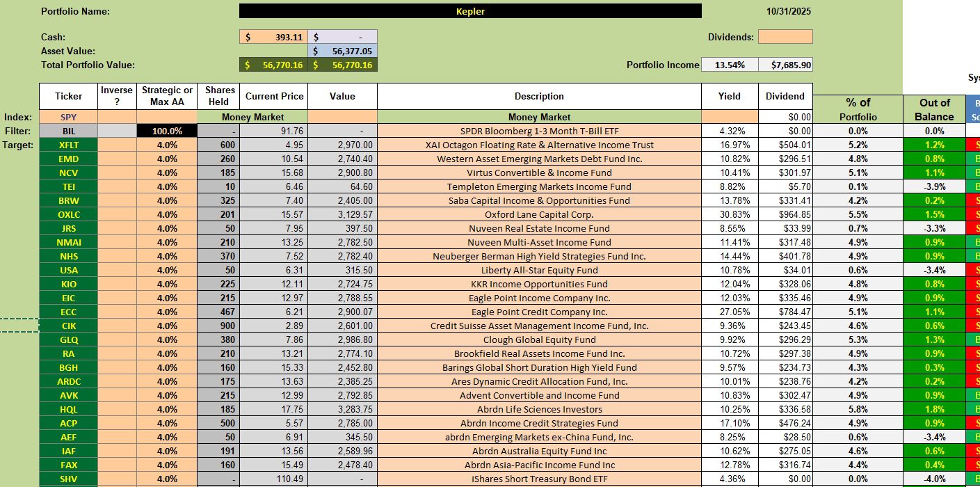Select the EMD ticker cell

click(x=68, y=159)
